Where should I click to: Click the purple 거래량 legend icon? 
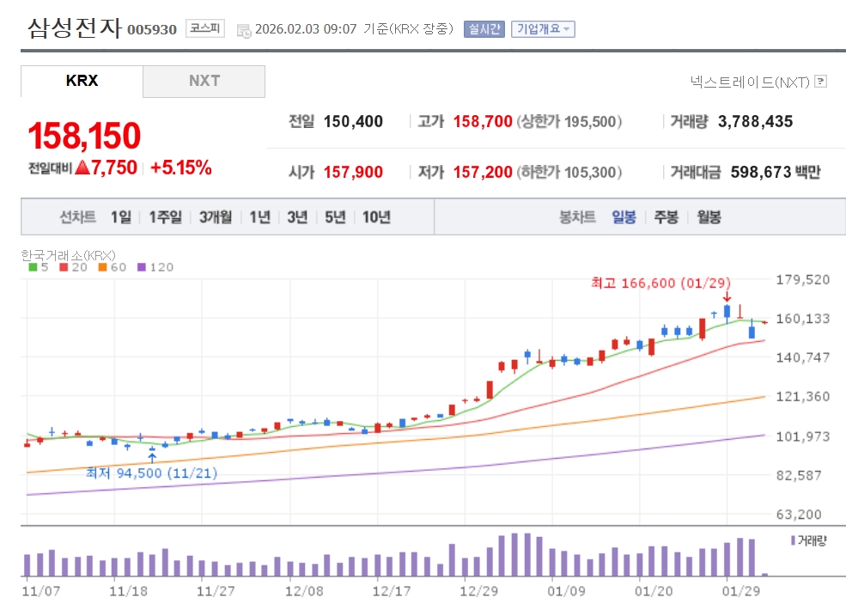point(792,540)
